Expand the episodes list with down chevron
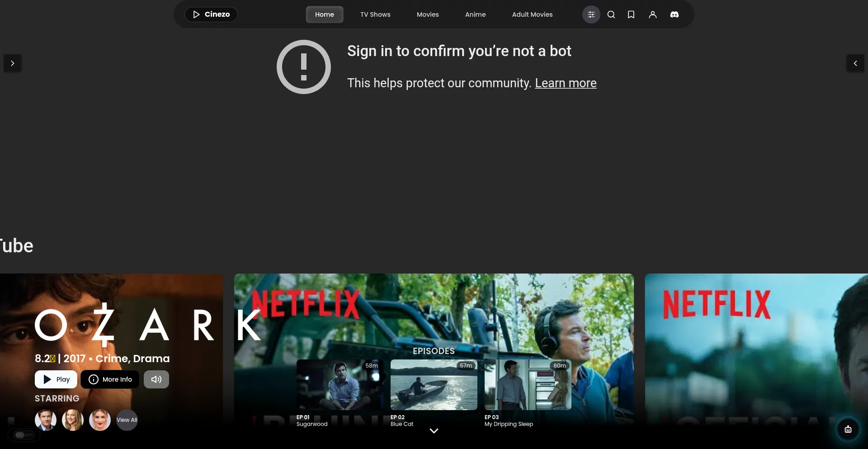This screenshot has height=449, width=868. click(x=434, y=431)
